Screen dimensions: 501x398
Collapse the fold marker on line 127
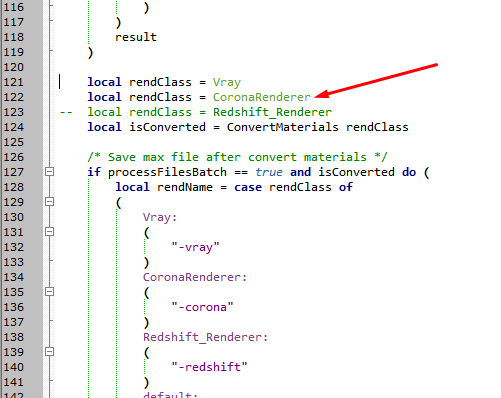pyautogui.click(x=49, y=172)
